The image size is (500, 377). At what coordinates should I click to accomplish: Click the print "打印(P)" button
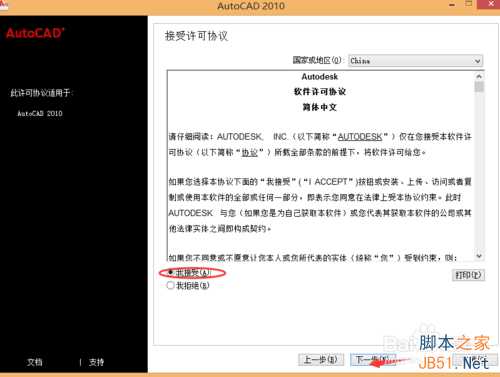point(468,275)
